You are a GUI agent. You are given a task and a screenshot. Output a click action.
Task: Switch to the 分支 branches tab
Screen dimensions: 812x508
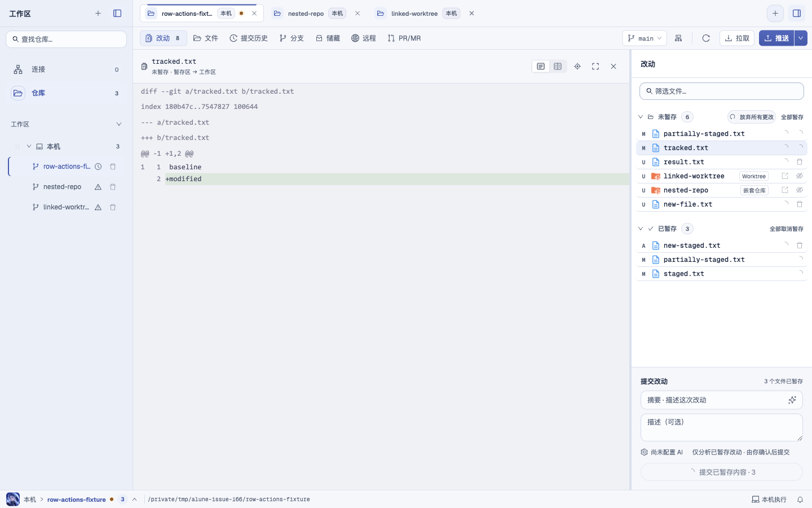tap(292, 38)
